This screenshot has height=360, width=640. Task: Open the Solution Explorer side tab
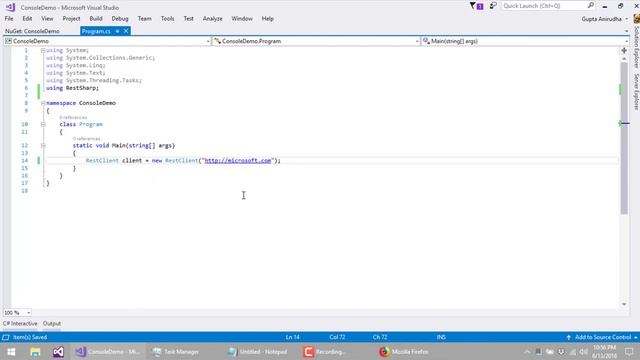point(636,47)
